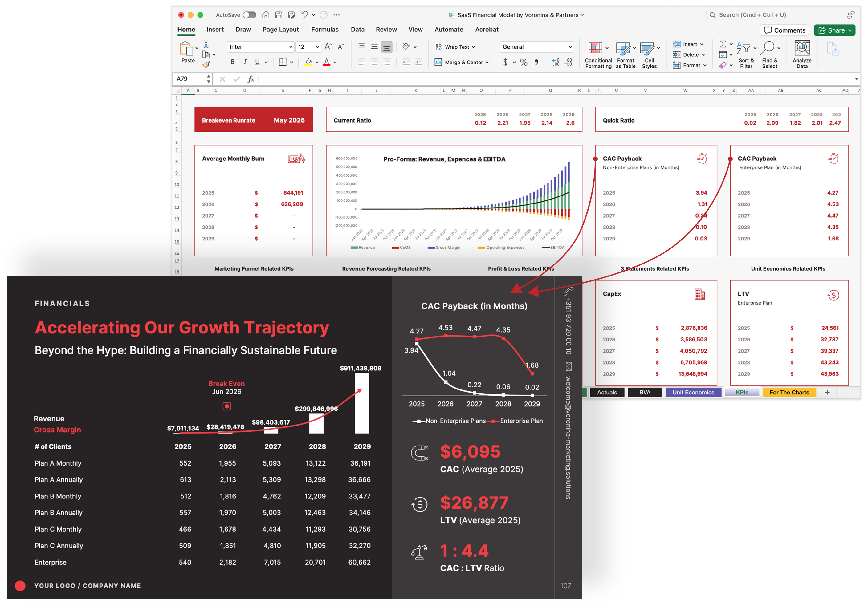The height and width of the screenshot is (605, 868).
Task: Switch to the Automate ribbon tab
Action: coord(449,30)
